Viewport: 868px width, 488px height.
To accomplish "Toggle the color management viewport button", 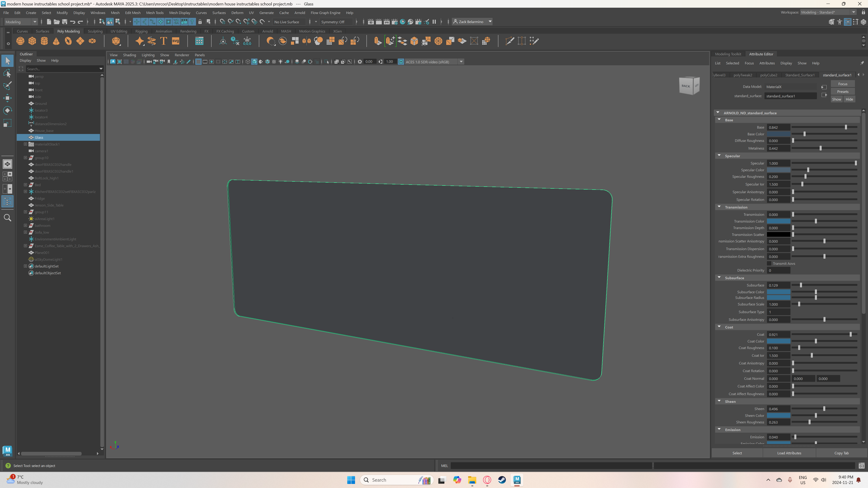I will click(401, 62).
